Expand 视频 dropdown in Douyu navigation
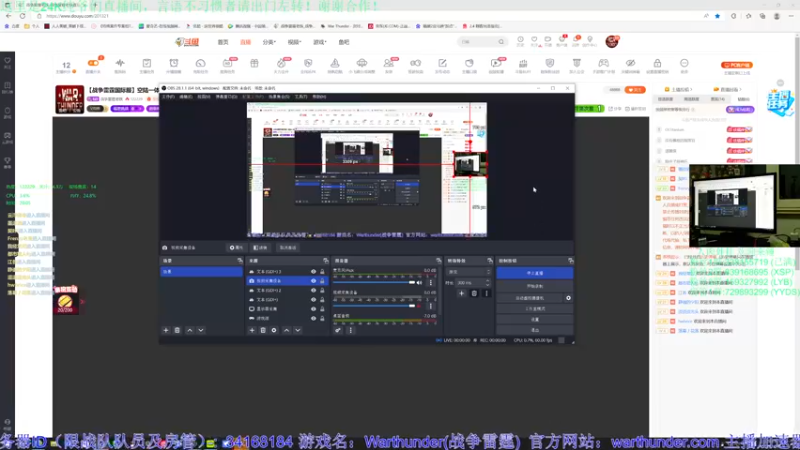Screen dimensions: 800x450 pyautogui.click(x=294, y=42)
